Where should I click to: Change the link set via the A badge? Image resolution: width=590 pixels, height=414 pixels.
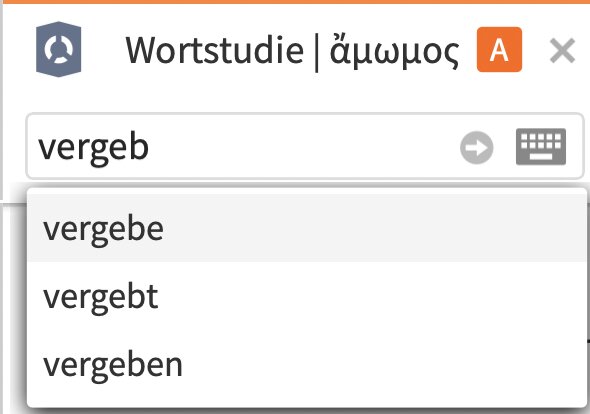pos(499,49)
